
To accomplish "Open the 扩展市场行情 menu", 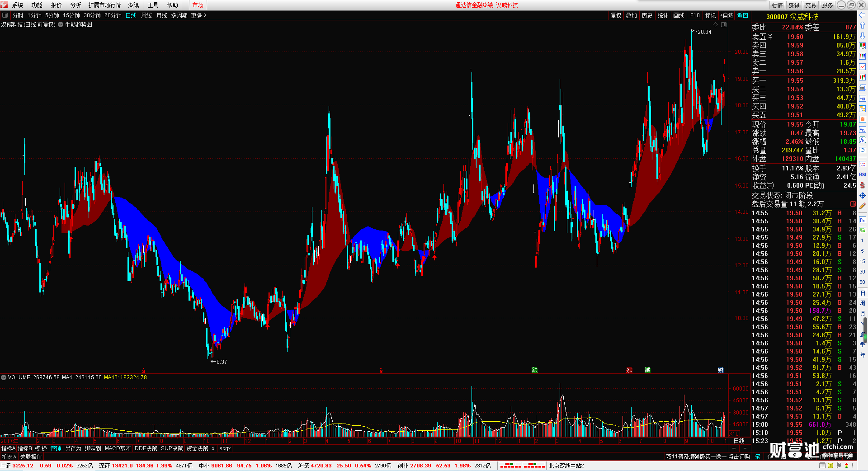I will point(105,5).
